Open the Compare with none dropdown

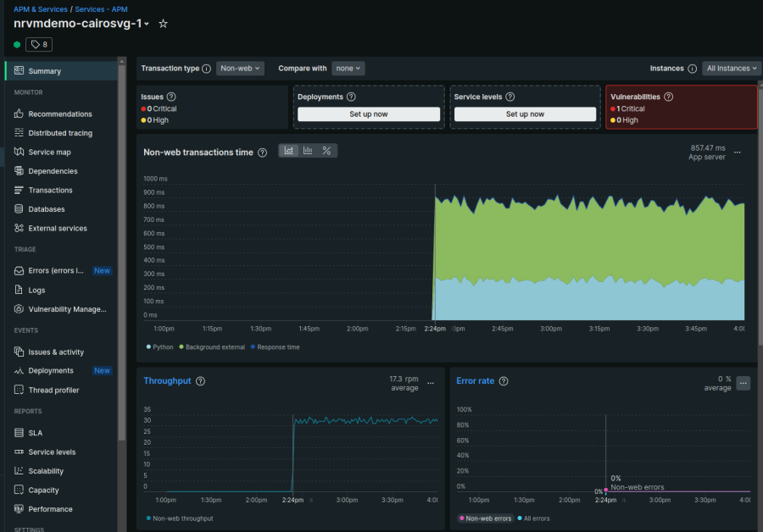coord(348,69)
